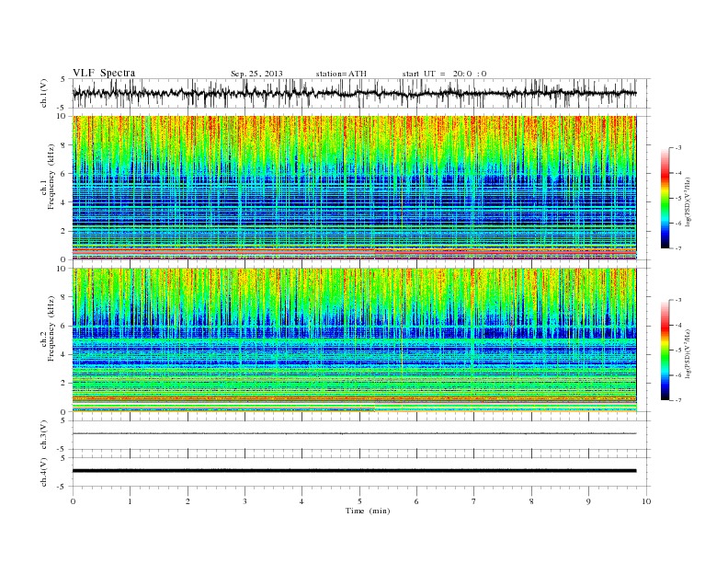Click the "station=ATH" header text
The width and height of the screenshot is (728, 563).
click(341, 74)
